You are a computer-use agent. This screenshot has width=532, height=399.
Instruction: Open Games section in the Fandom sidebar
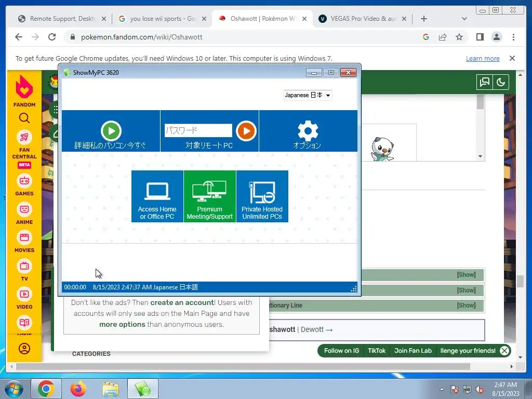[x=24, y=185]
